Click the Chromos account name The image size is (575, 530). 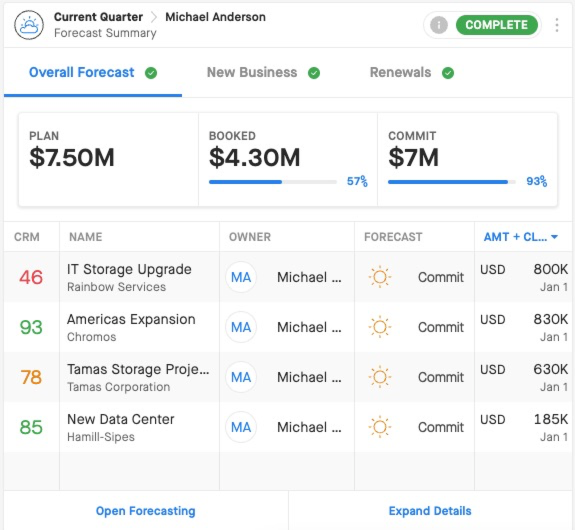[x=91, y=337]
